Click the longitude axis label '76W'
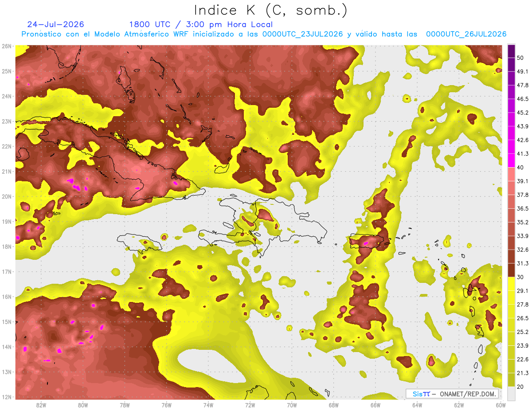Screen dimensions: 532x411 pyautogui.click(x=167, y=405)
